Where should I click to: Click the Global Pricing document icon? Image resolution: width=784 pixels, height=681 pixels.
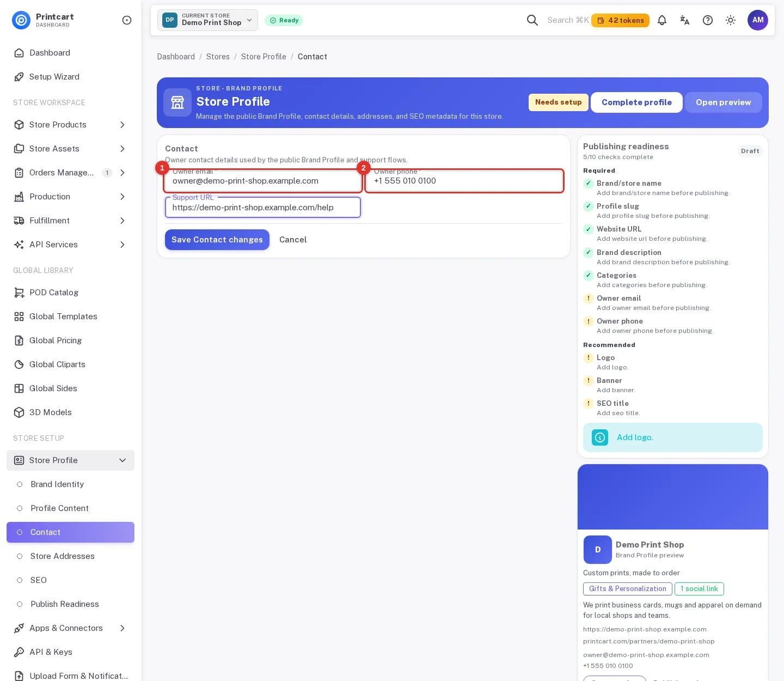tap(19, 340)
